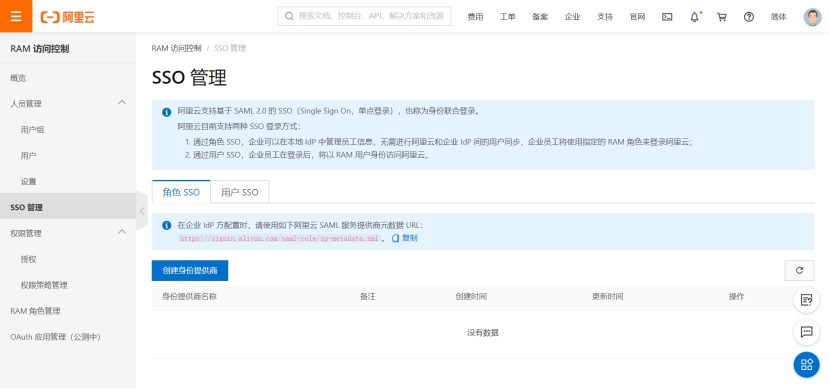
Task: Switch language via 简体
Action: click(779, 17)
